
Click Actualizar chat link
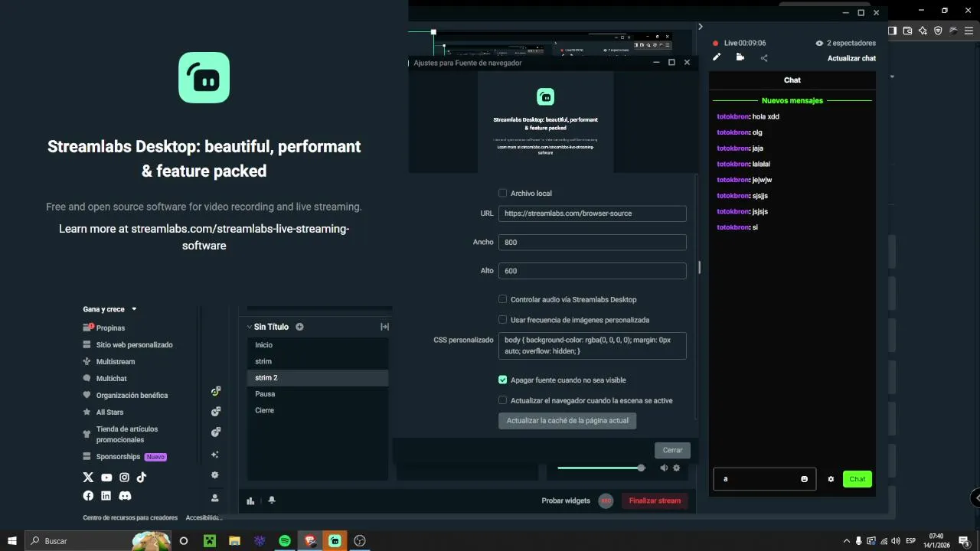(x=851, y=58)
